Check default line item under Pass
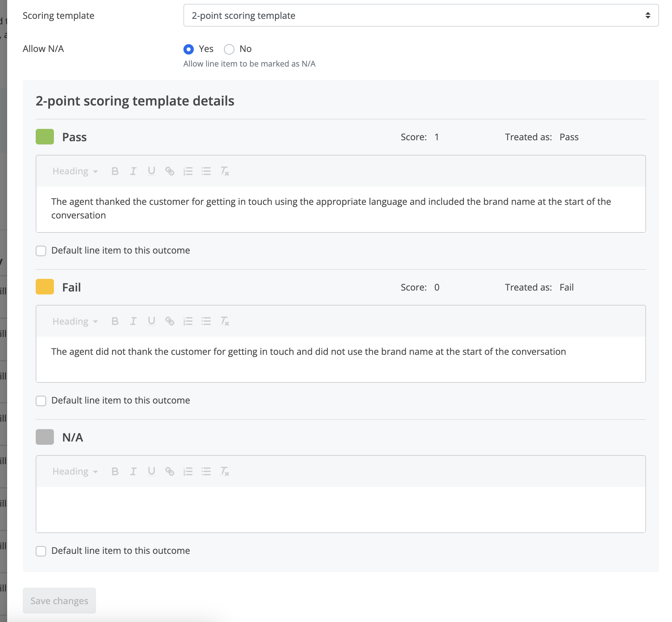The height and width of the screenshot is (622, 672). tap(41, 251)
